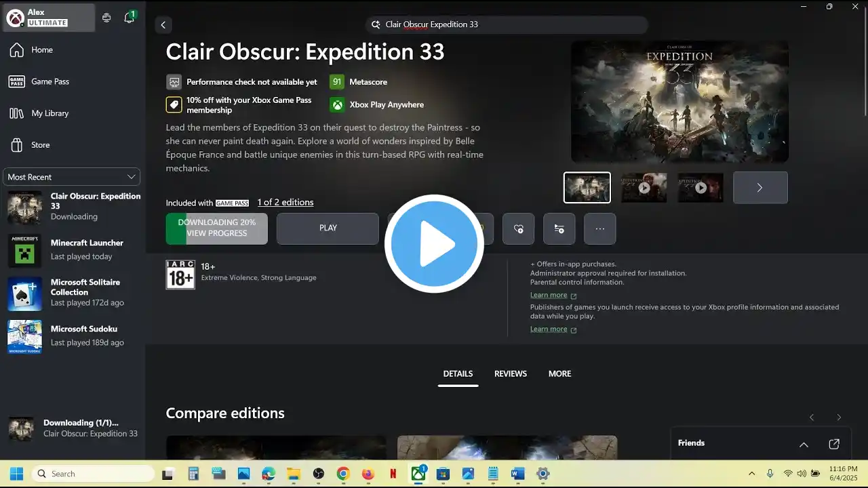The width and height of the screenshot is (868, 488).
Task: Open the more options ellipsis button
Action: point(599,229)
